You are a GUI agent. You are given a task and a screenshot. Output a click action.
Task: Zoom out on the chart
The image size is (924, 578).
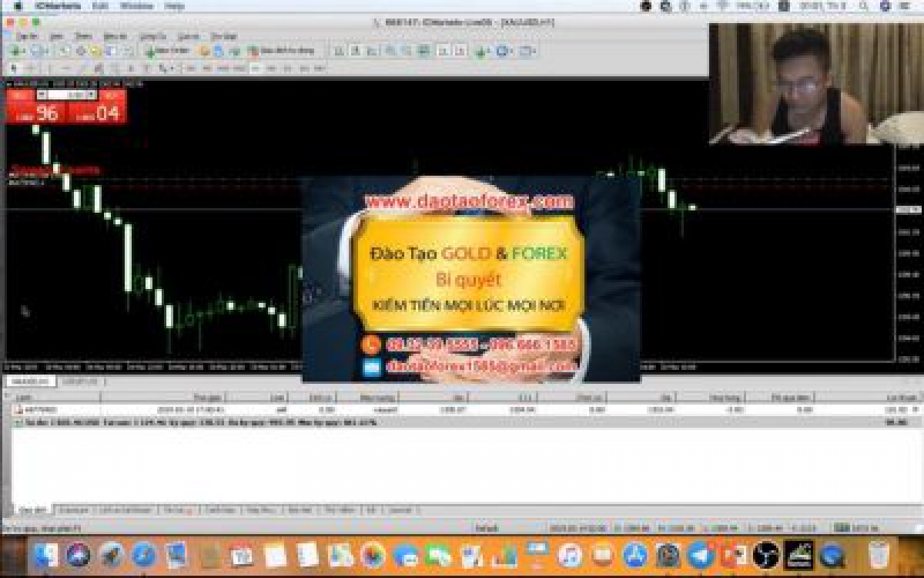click(x=405, y=52)
